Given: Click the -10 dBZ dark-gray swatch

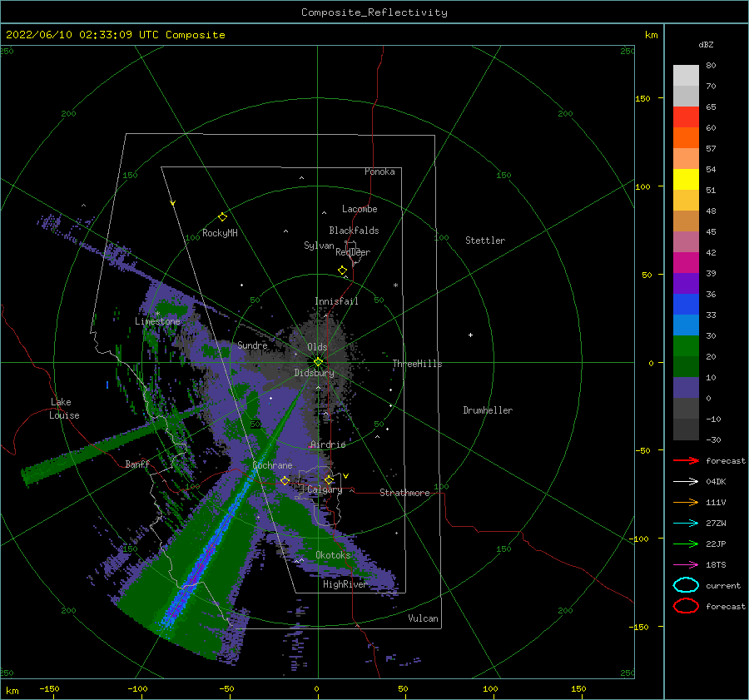Looking at the screenshot, I should pos(686,429).
